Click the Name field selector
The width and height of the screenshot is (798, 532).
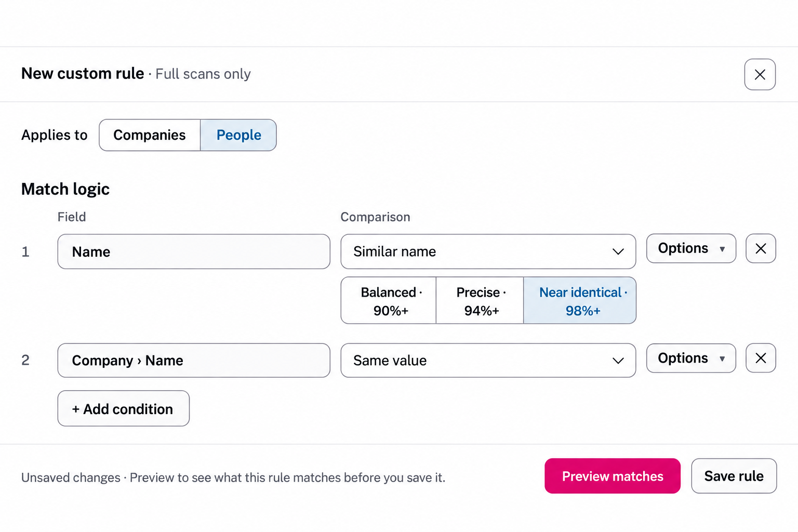click(194, 251)
